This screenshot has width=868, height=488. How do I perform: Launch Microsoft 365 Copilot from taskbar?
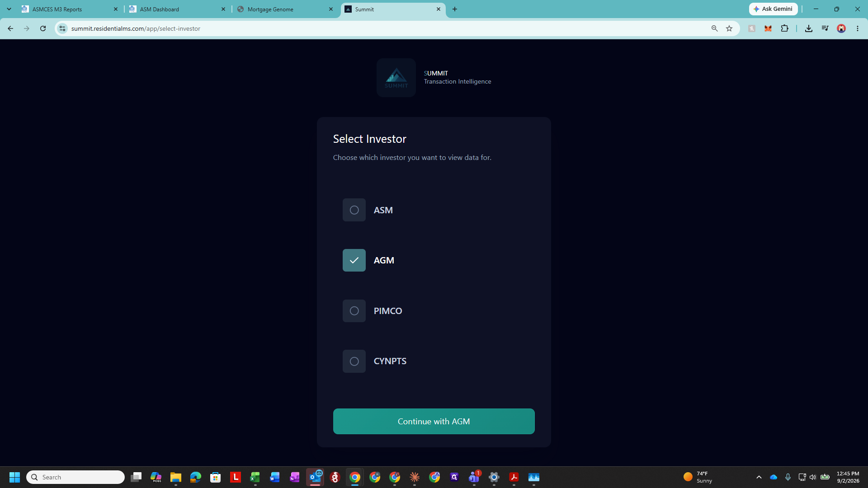156,477
